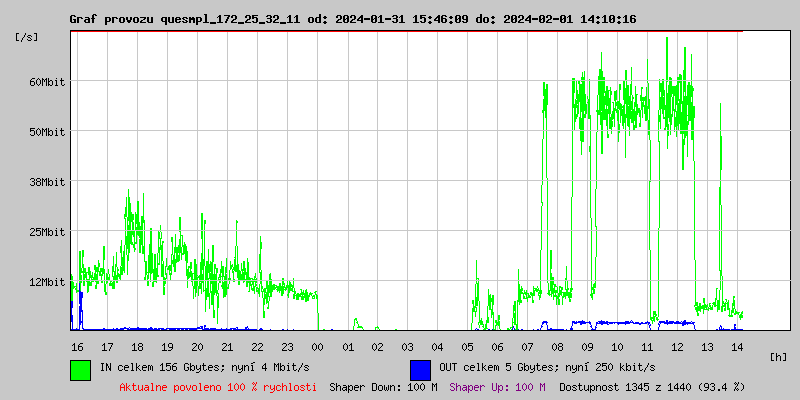Click red Aktualne povoleno 100 % rychlosti text
The image size is (800, 400).
point(218,387)
